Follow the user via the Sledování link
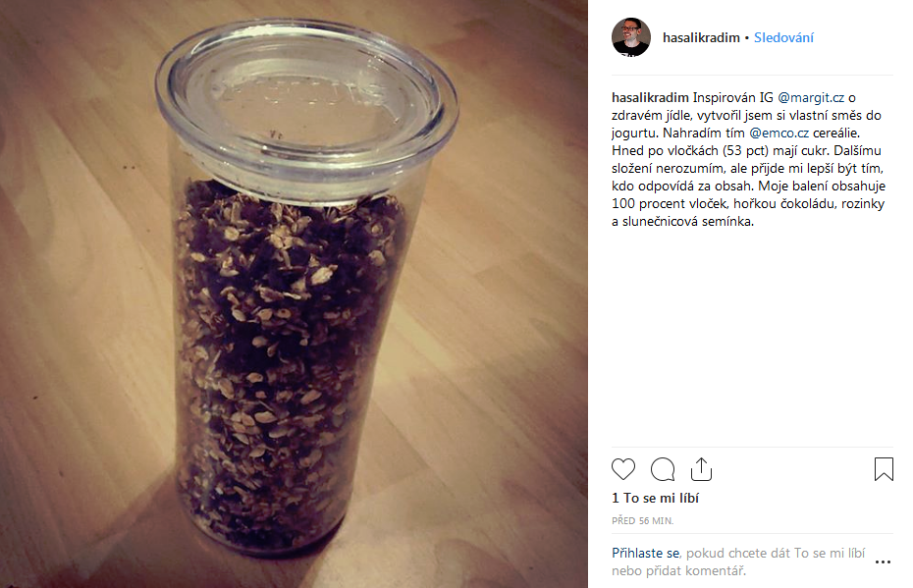The height and width of the screenshot is (588, 913). pos(783,38)
